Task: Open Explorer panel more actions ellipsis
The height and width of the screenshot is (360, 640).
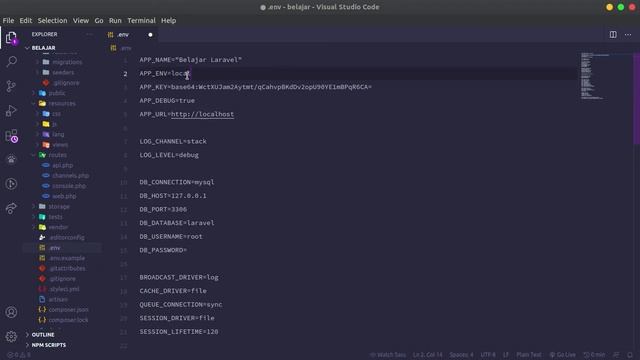Action: [89, 34]
